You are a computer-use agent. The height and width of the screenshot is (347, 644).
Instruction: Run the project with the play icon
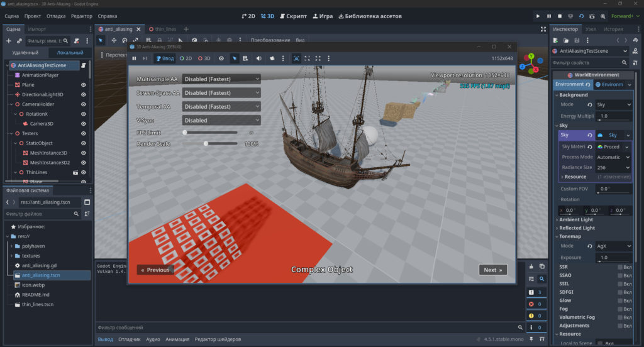point(538,16)
